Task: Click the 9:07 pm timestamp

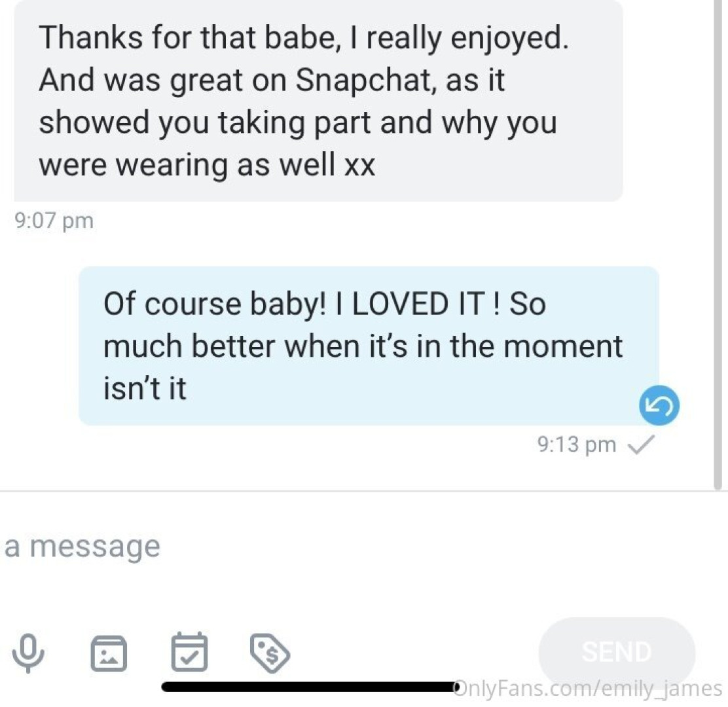Action: click(54, 221)
